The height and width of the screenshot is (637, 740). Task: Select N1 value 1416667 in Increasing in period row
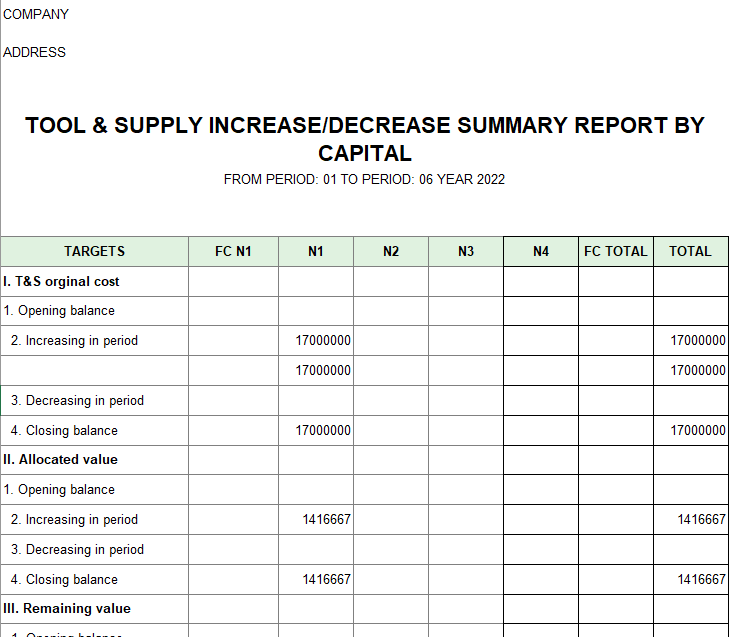click(326, 519)
